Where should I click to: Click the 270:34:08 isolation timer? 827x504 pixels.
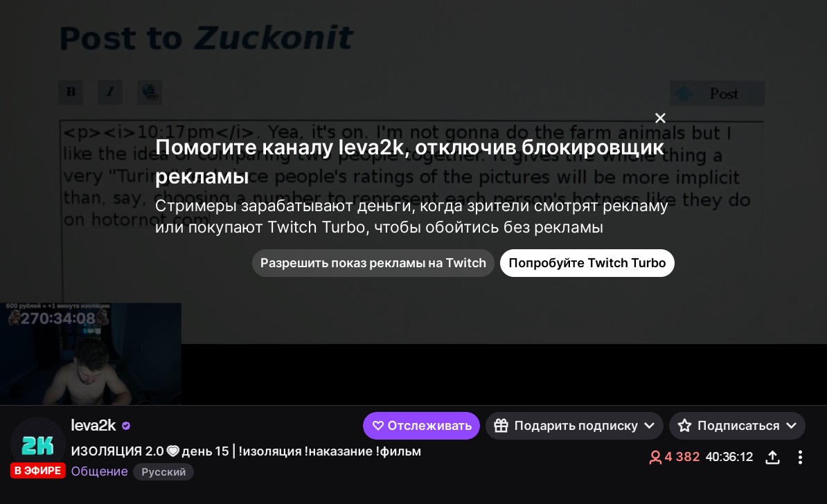point(58,318)
